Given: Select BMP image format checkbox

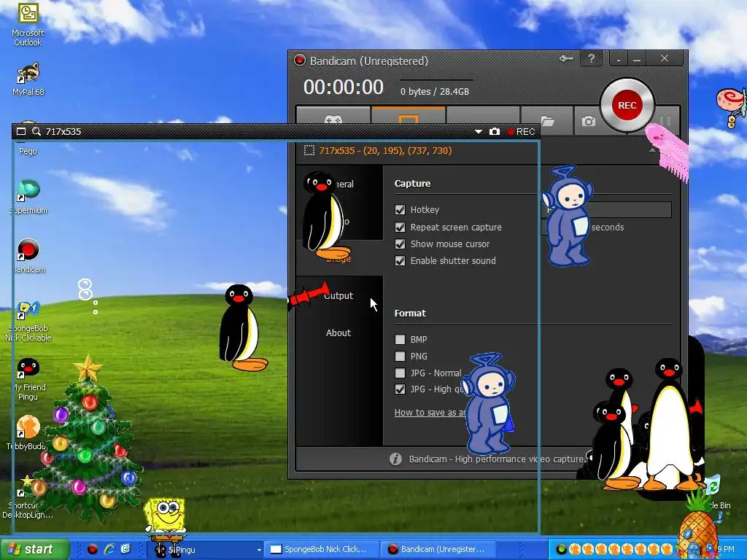Looking at the screenshot, I should 400,340.
